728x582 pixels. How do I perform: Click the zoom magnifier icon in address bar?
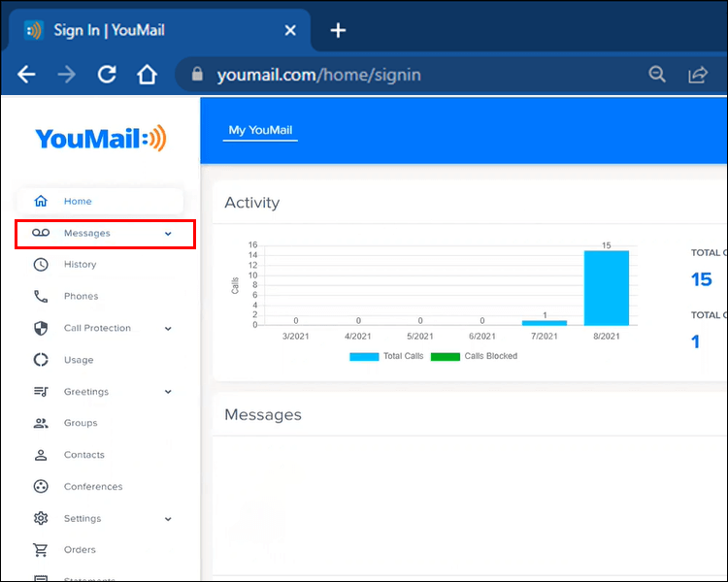657,75
